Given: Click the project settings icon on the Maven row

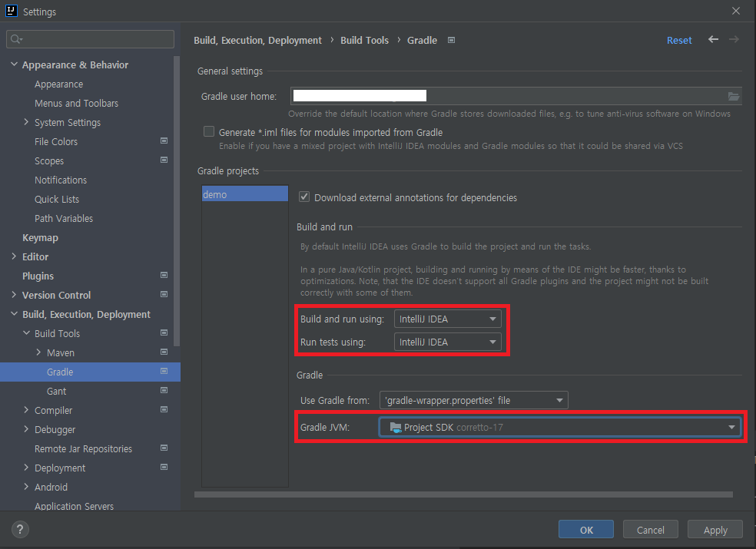Looking at the screenshot, I should click(x=164, y=352).
